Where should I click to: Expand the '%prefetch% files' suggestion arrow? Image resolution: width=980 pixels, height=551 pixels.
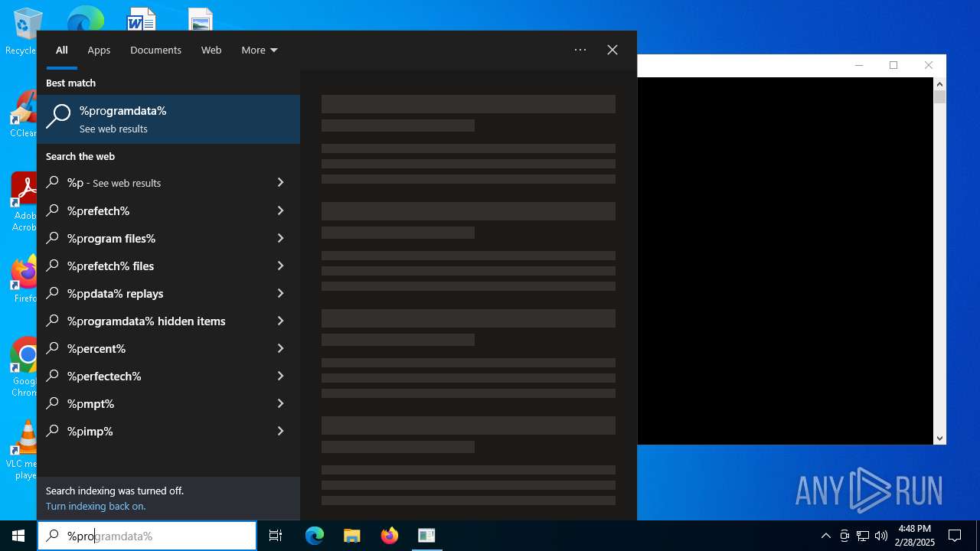(x=280, y=266)
